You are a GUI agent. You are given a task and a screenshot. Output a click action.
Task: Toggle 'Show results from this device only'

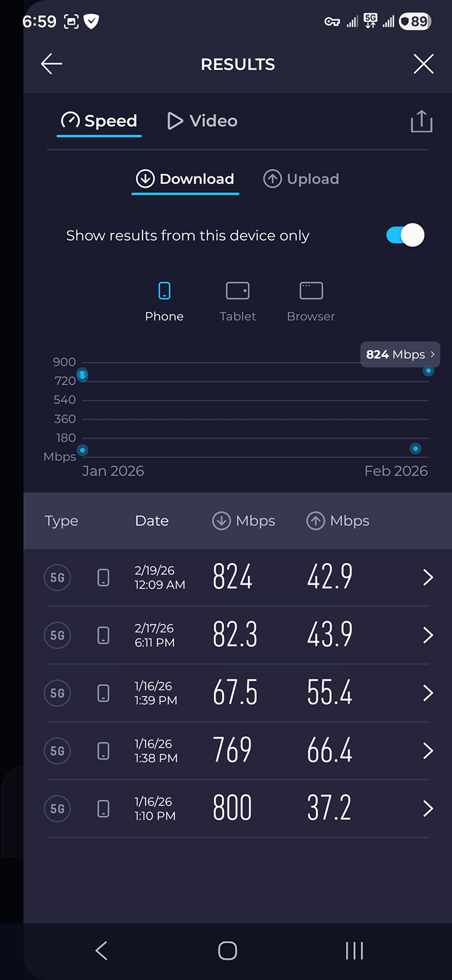point(405,236)
